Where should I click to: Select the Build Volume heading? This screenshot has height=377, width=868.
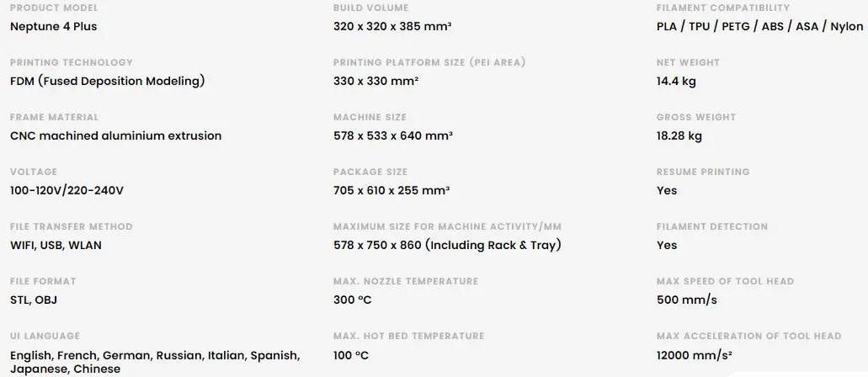371,8
